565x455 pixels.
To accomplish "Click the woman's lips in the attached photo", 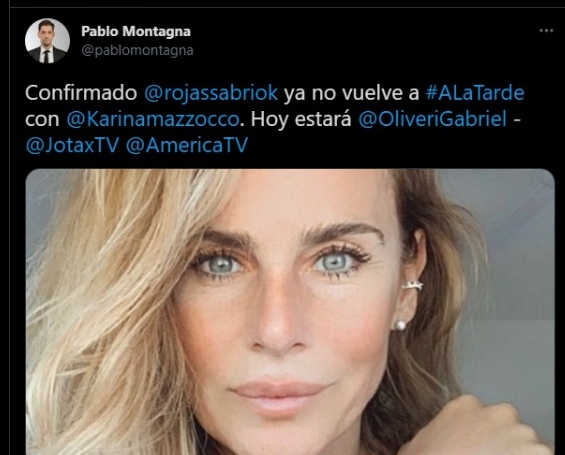I will tap(277, 396).
